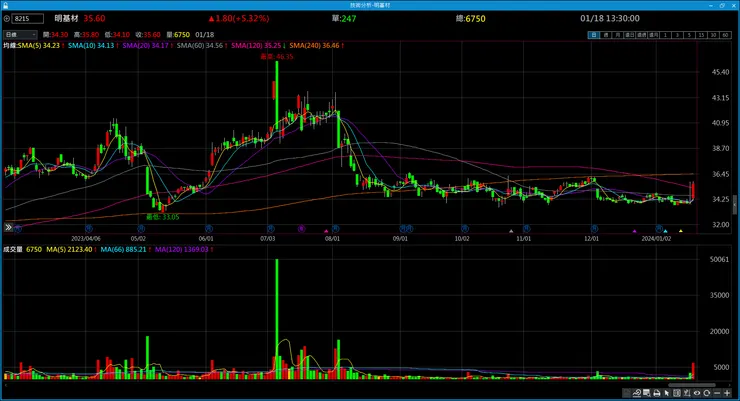Zoom in the chart with plus icon

[727, 393]
